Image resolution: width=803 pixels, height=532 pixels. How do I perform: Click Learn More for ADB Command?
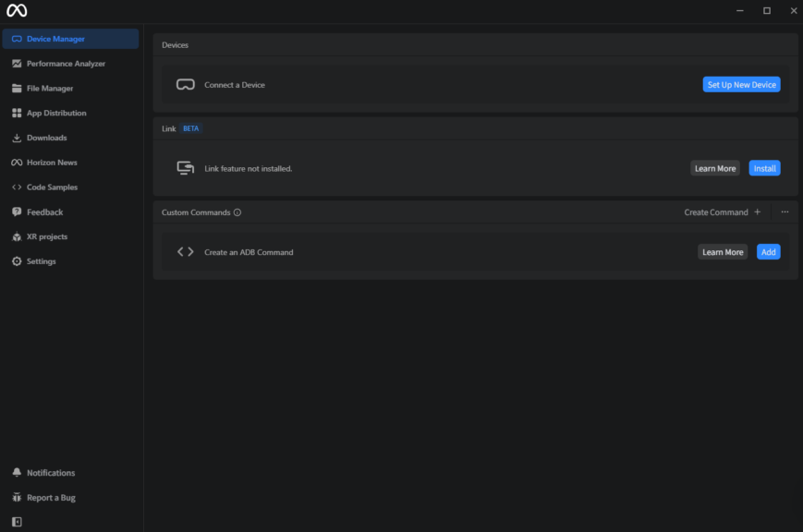point(722,252)
